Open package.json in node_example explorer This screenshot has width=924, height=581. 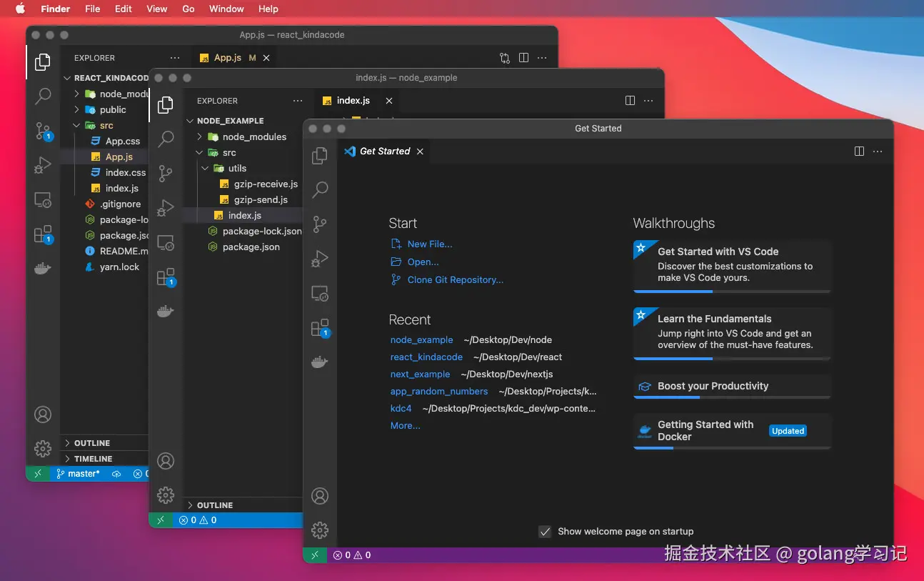point(251,247)
